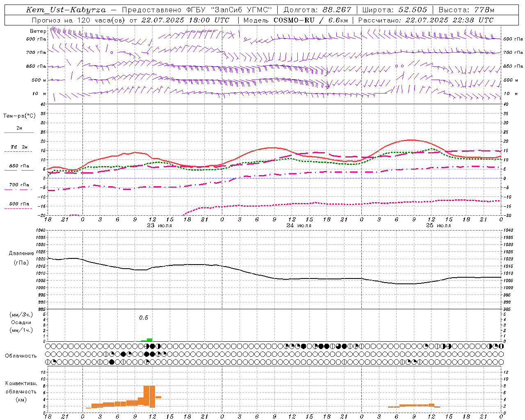Screen dimensions: 525x420
Task: Click the 'Модель COSMO-RU / 6.6км' text
Action: coord(296,20)
